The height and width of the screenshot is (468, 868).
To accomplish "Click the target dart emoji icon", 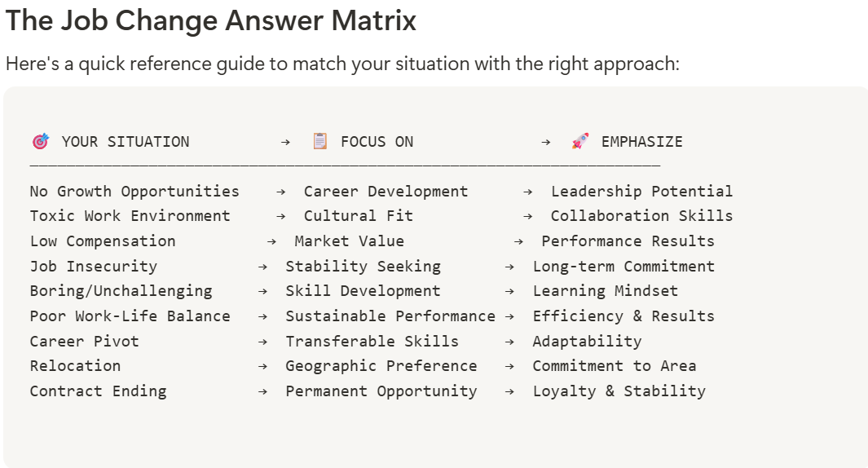I will (x=40, y=142).
